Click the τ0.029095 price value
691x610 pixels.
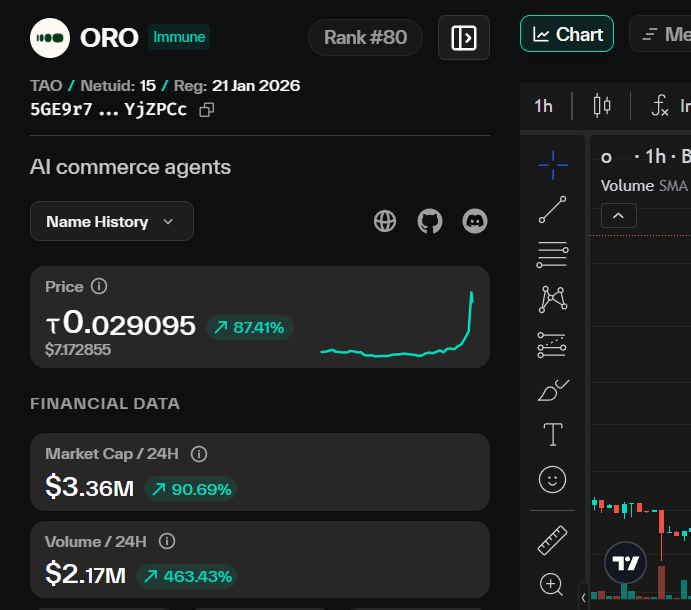[120, 324]
